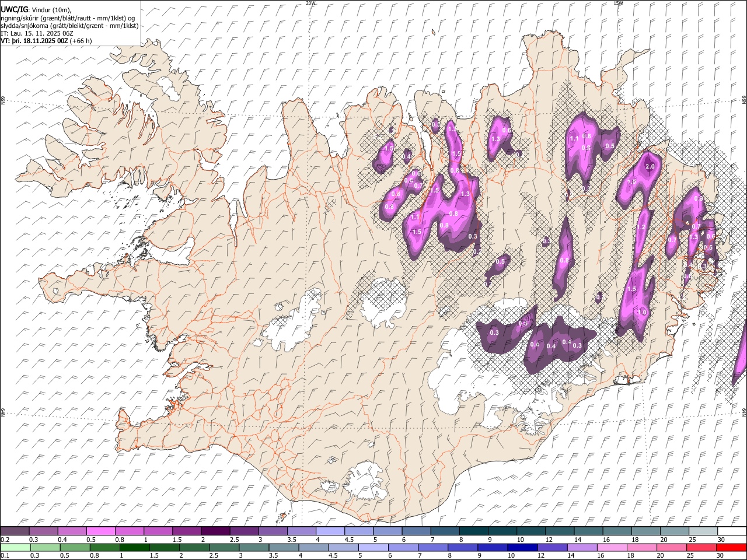Pick the 4.5 pale blue swatch on rain scale
The image size is (747, 560).
(x=343, y=547)
